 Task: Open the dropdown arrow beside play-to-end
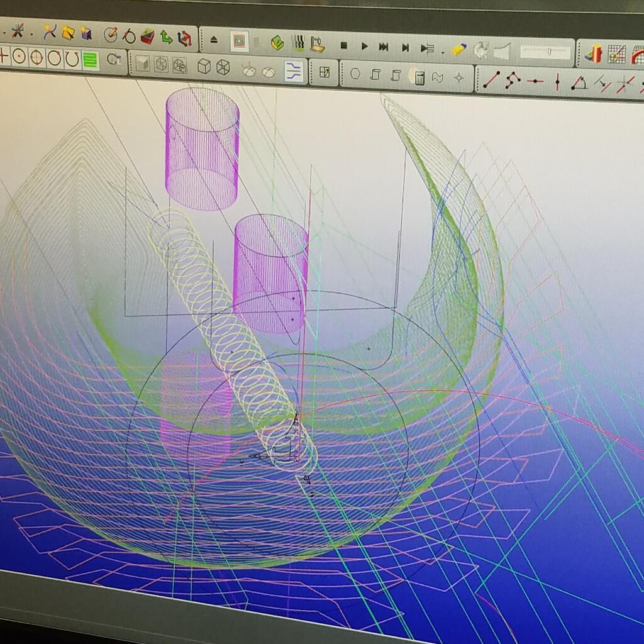(x=443, y=53)
